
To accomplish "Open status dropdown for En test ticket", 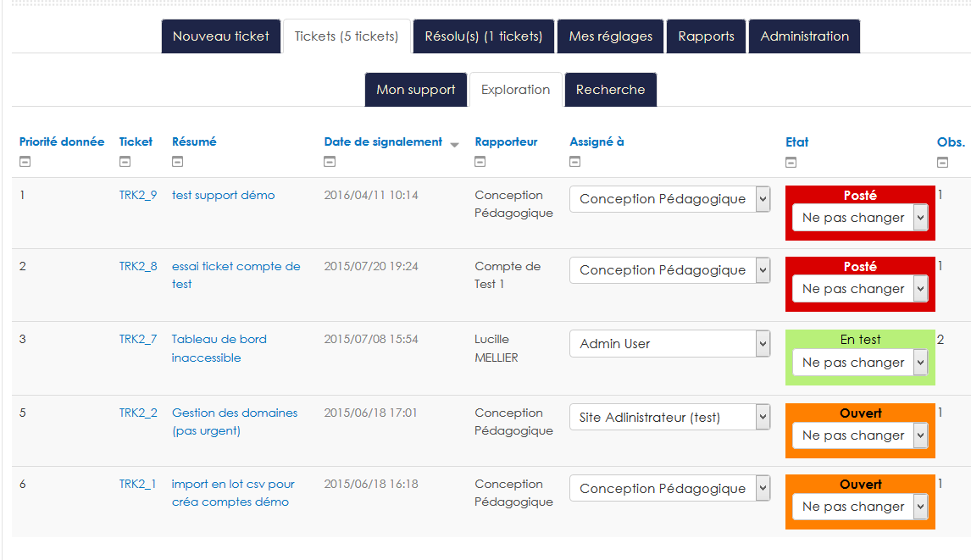I will [x=860, y=363].
